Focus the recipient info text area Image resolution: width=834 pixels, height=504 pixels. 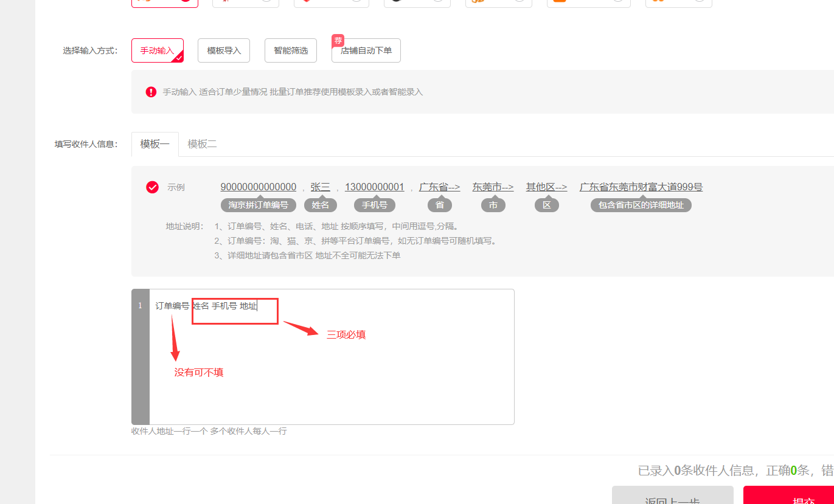(332, 365)
